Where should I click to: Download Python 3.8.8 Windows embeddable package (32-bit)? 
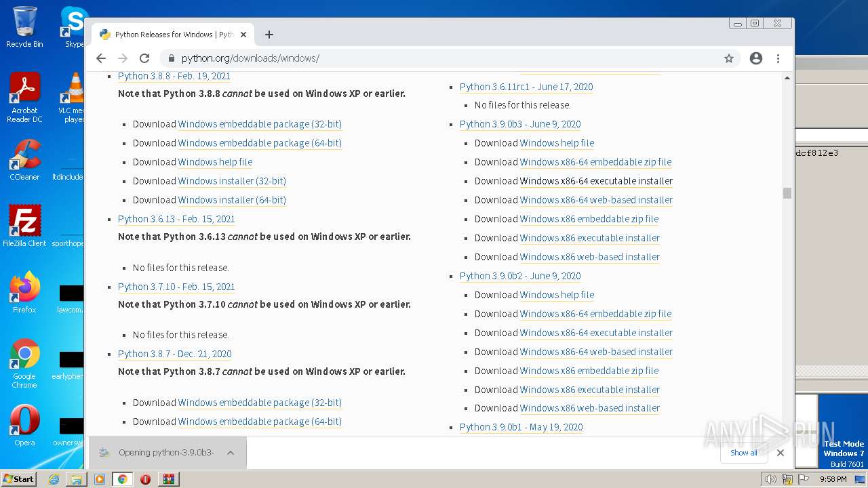click(260, 124)
